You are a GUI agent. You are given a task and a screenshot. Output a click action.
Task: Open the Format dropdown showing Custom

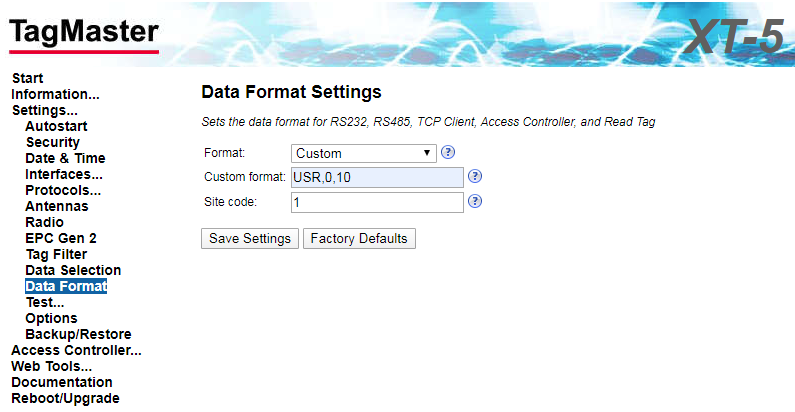(364, 153)
